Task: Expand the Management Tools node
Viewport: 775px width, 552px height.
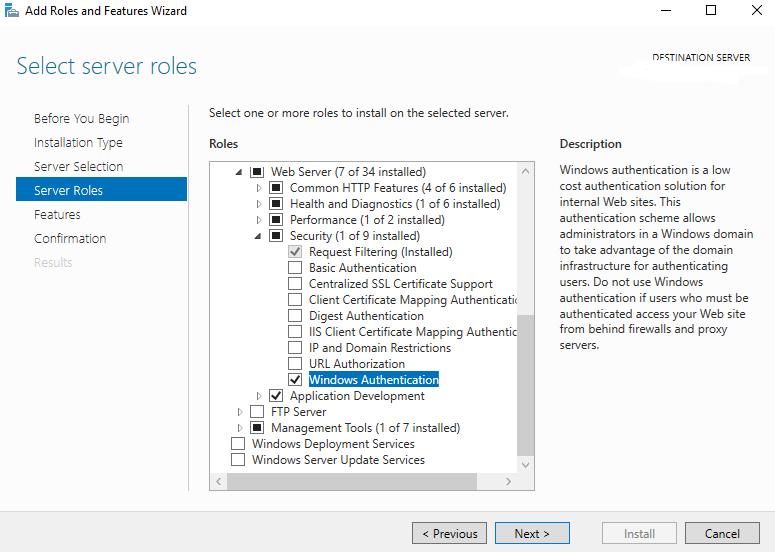Action: click(240, 428)
